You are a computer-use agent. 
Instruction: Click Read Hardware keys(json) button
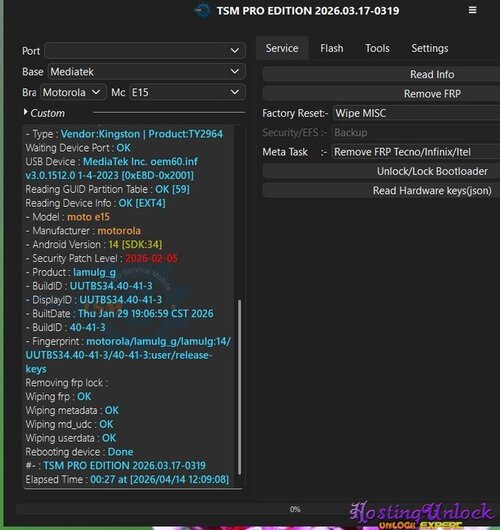point(381,191)
